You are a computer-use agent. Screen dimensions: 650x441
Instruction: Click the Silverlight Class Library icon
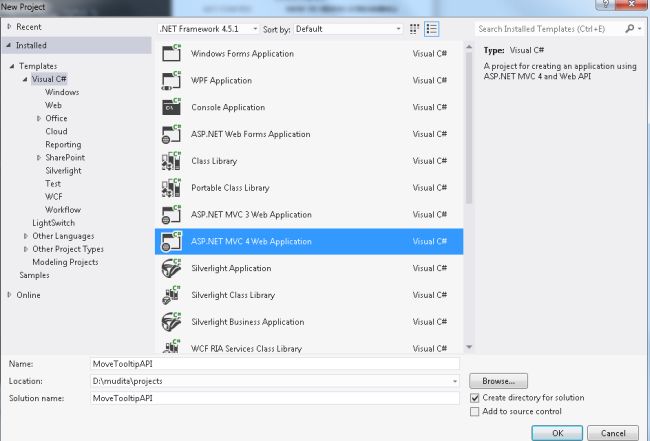coord(171,295)
